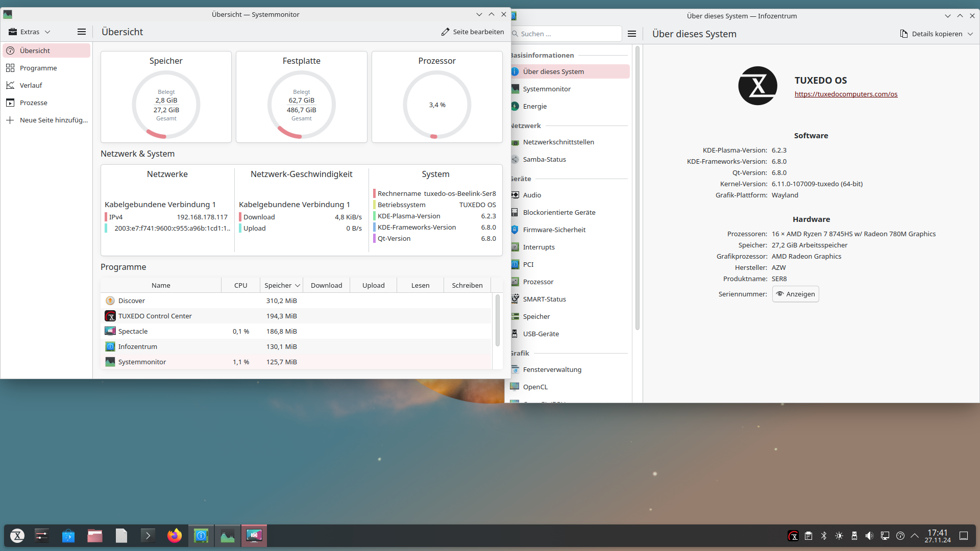Open Blockorientierte Geräte module

point(569,212)
